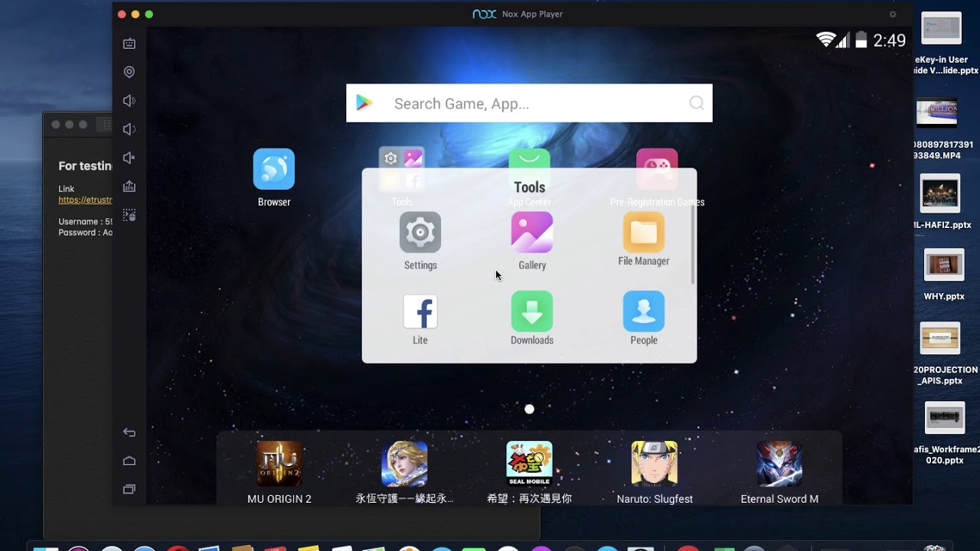This screenshot has width=980, height=551.
Task: Open Gallery app in Tools folder
Action: [x=532, y=241]
